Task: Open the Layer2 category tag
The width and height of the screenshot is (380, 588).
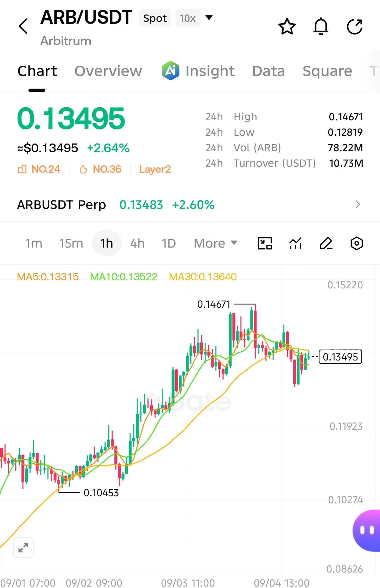Action: click(x=155, y=169)
